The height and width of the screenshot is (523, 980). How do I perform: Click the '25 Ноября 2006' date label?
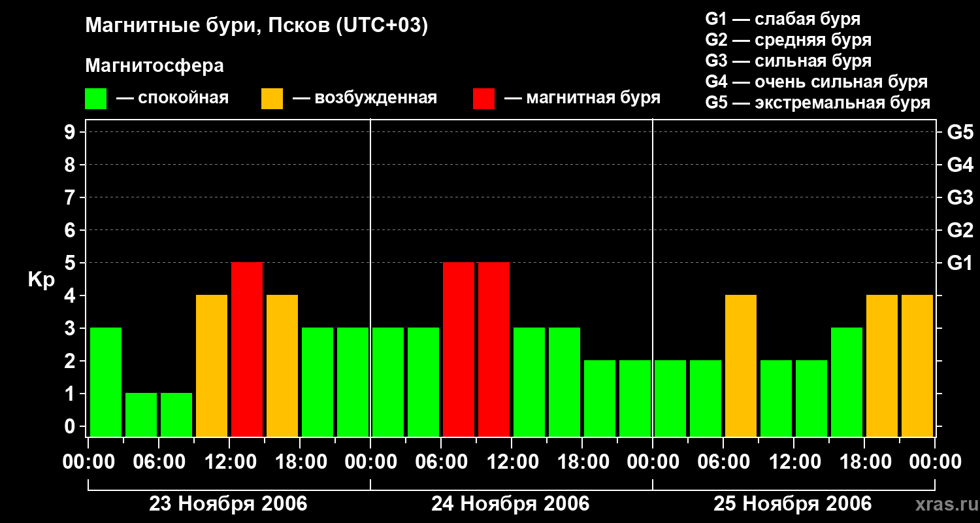click(792, 503)
